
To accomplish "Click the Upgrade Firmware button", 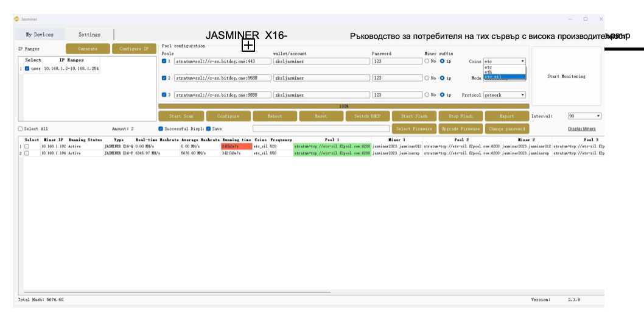I will pos(460,129).
